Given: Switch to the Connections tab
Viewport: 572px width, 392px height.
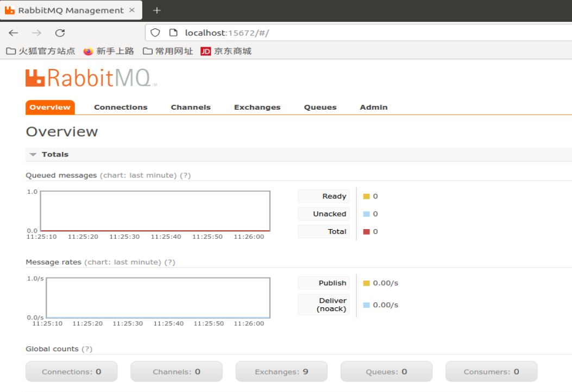Looking at the screenshot, I should click(121, 107).
